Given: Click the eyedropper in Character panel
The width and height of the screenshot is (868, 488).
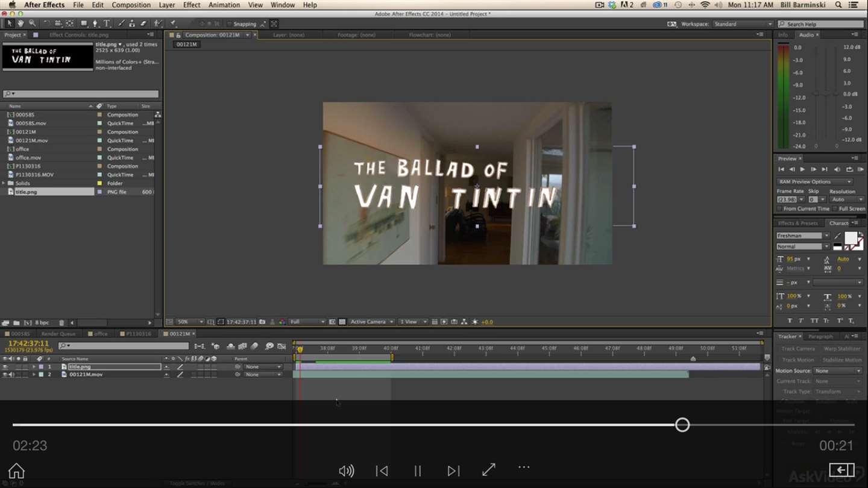Looking at the screenshot, I should click(x=837, y=236).
